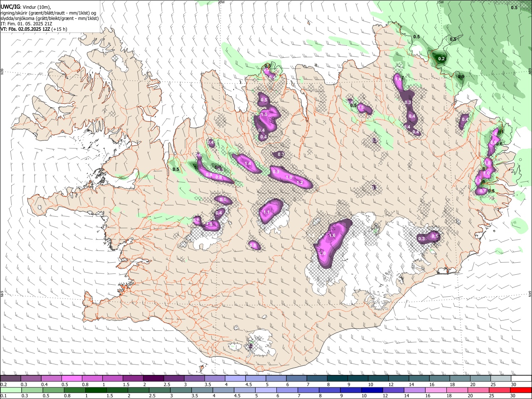532x399 pixels.
Task: Select the '15W' longitude label at top
Action: 440,2
